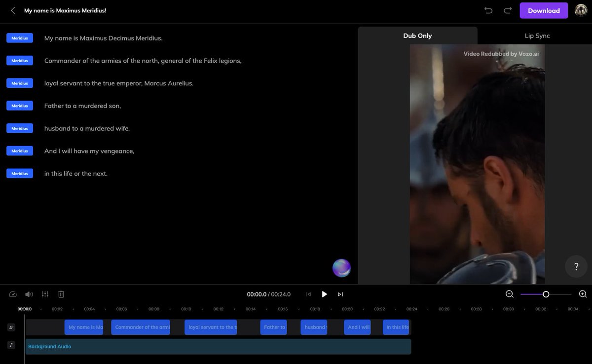The width and height of the screenshot is (592, 364).
Task: Select the 'And I will' timeline clip
Action: [x=358, y=327]
